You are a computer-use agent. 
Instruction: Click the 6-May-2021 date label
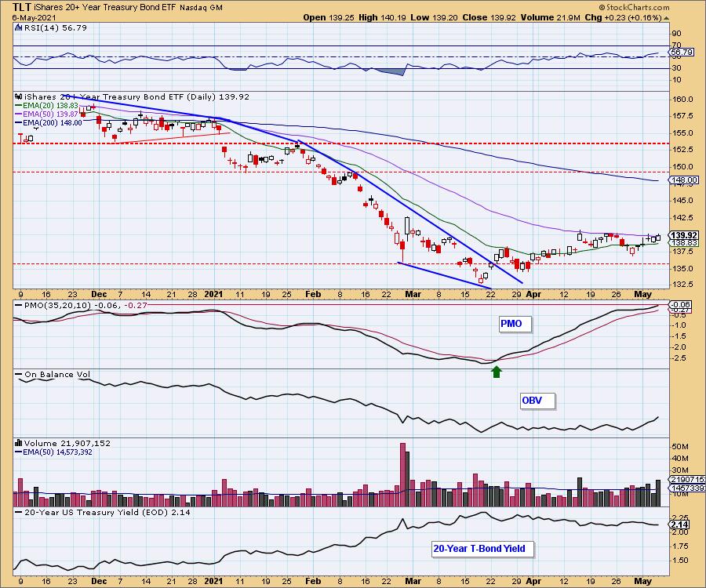pyautogui.click(x=34, y=17)
